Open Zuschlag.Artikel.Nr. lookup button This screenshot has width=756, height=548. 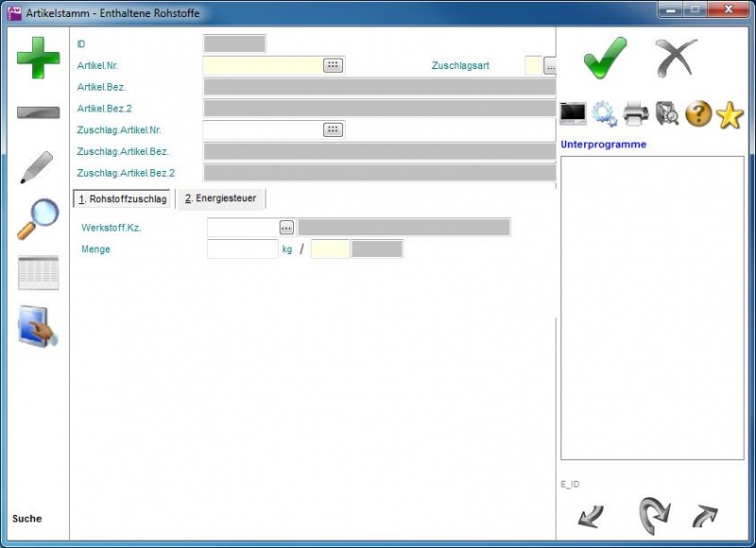333,130
